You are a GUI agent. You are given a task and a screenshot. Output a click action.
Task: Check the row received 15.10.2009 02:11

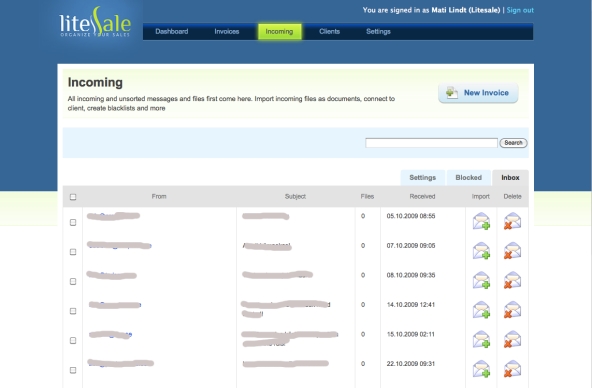tap(73, 340)
